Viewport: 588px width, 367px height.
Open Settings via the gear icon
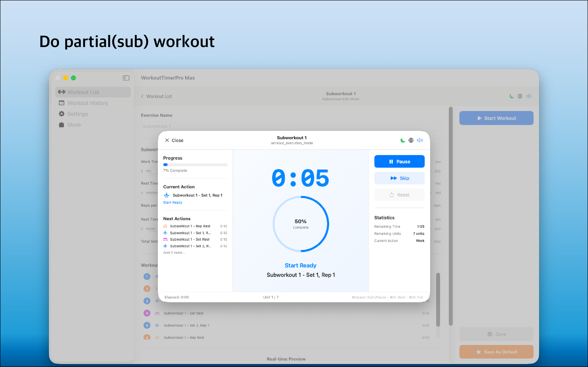62,114
